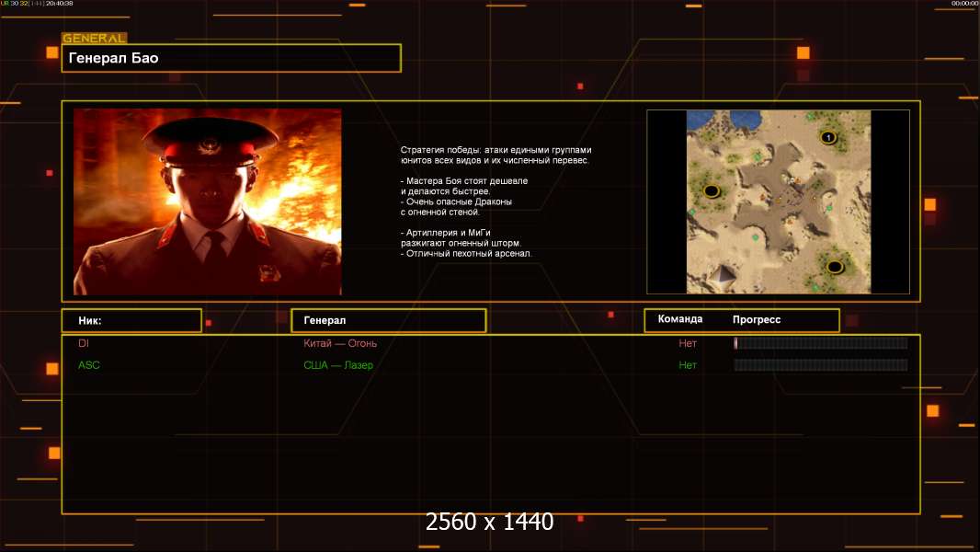
Task: Click the desert map preview thumbnail
Action: tap(778, 201)
